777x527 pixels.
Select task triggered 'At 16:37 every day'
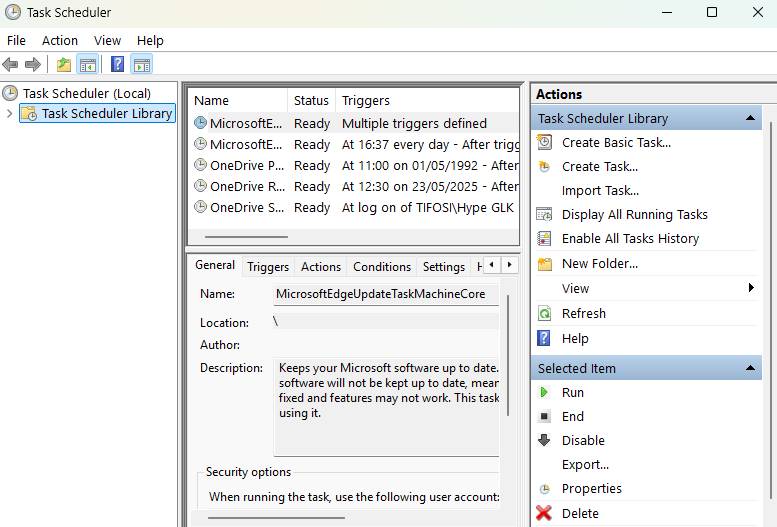[354, 144]
